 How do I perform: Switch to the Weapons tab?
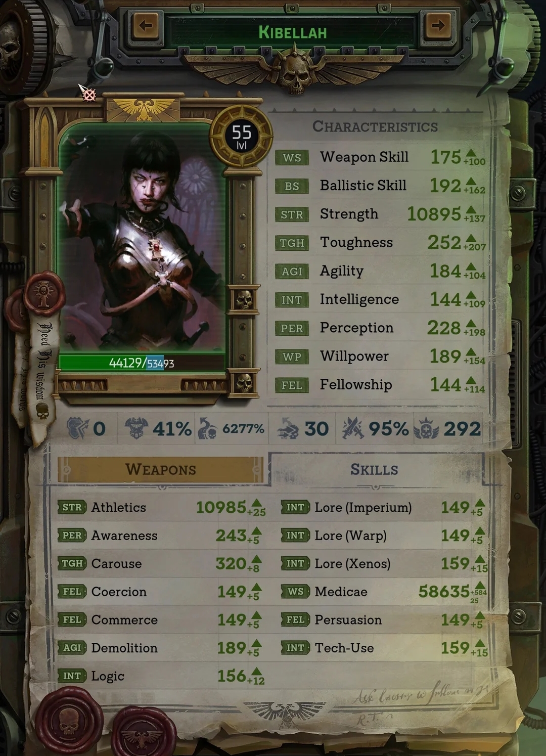coord(160,469)
